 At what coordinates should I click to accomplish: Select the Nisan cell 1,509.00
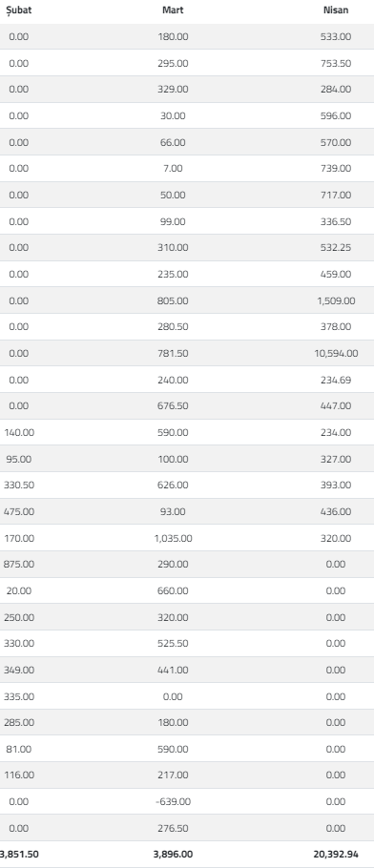click(336, 300)
